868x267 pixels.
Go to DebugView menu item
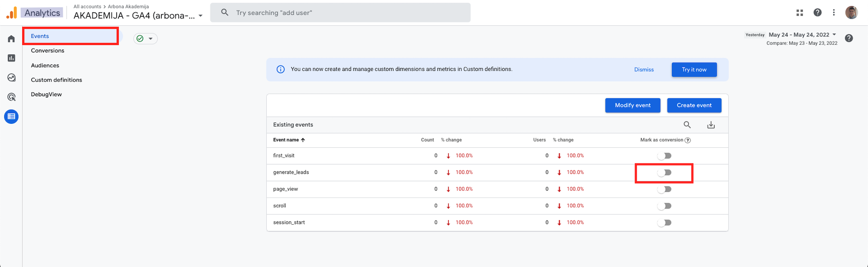pos(46,94)
